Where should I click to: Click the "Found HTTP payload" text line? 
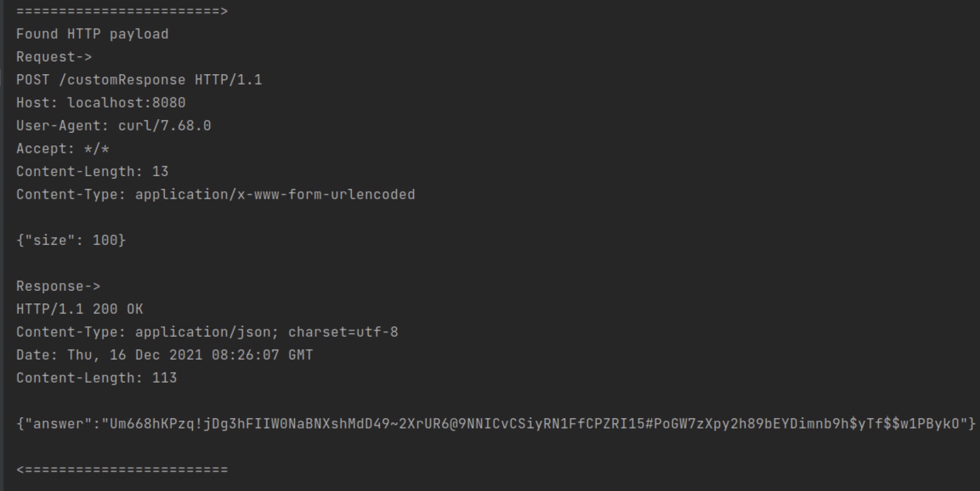[x=92, y=34]
